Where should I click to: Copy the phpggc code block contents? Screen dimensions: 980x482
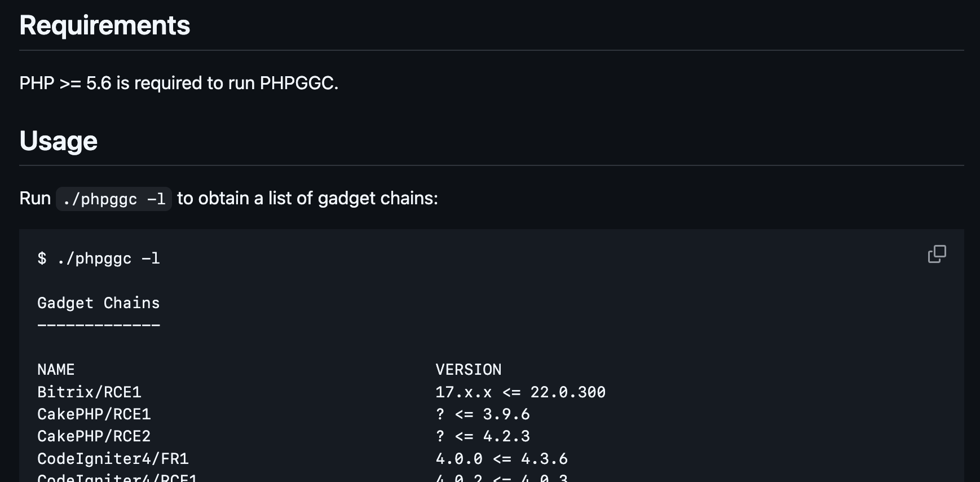pyautogui.click(x=937, y=254)
